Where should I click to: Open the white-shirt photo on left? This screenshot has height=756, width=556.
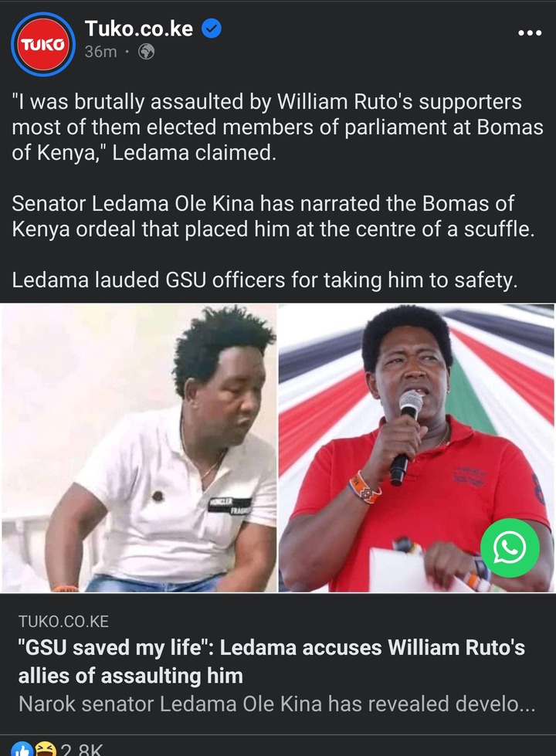[139, 448]
